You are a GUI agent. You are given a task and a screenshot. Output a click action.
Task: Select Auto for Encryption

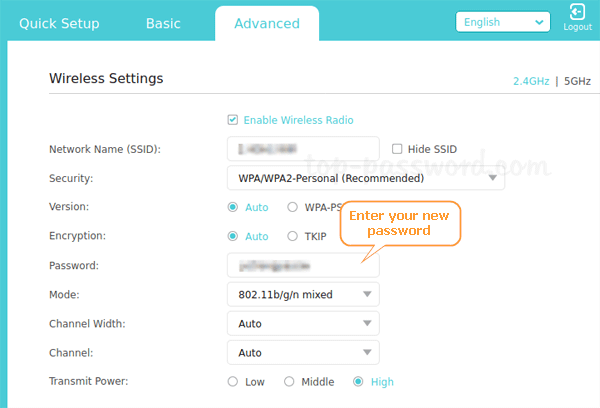tap(233, 236)
